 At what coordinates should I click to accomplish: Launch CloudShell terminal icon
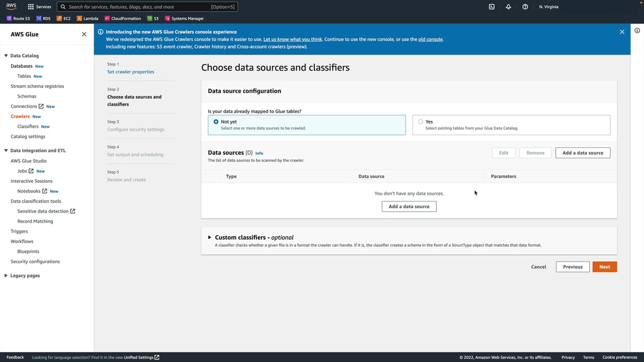(x=492, y=7)
